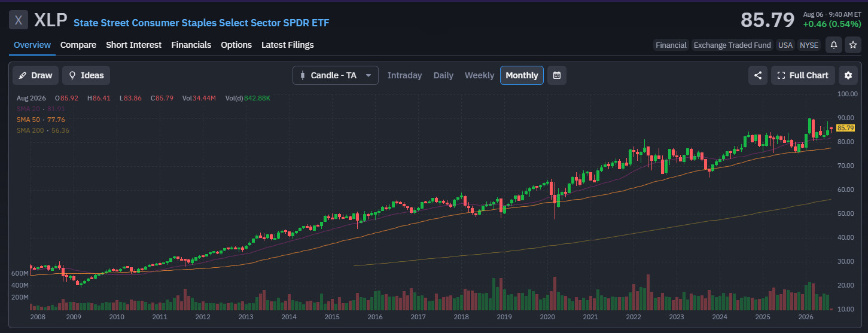Image resolution: width=868 pixels, height=333 pixels.
Task: Click the yellow 85.79 price axis marker
Action: click(846, 128)
